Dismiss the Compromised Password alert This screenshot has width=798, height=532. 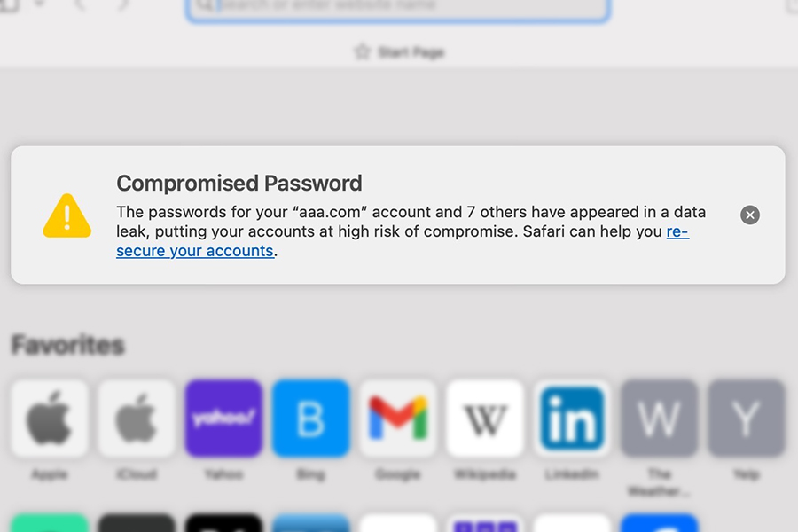[749, 215]
